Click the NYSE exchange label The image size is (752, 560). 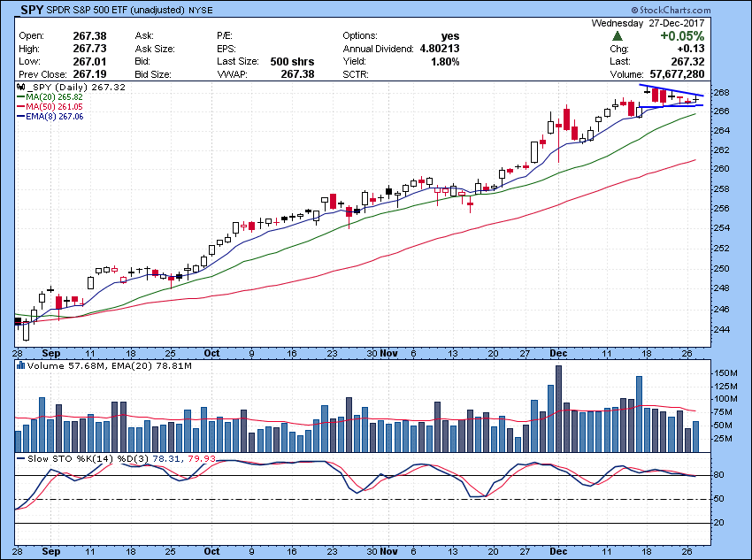pos(201,10)
